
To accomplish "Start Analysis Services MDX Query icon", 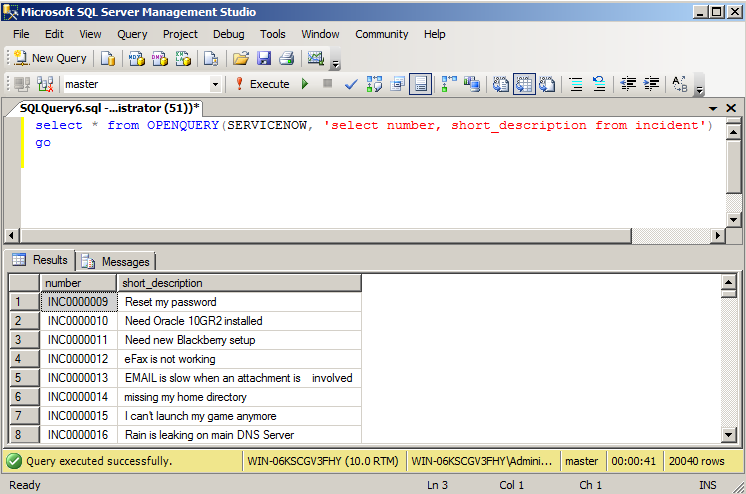I will pos(137,58).
